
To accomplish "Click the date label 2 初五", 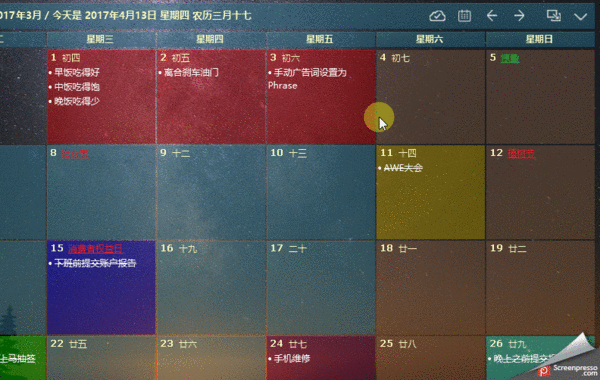I will click(x=175, y=58).
